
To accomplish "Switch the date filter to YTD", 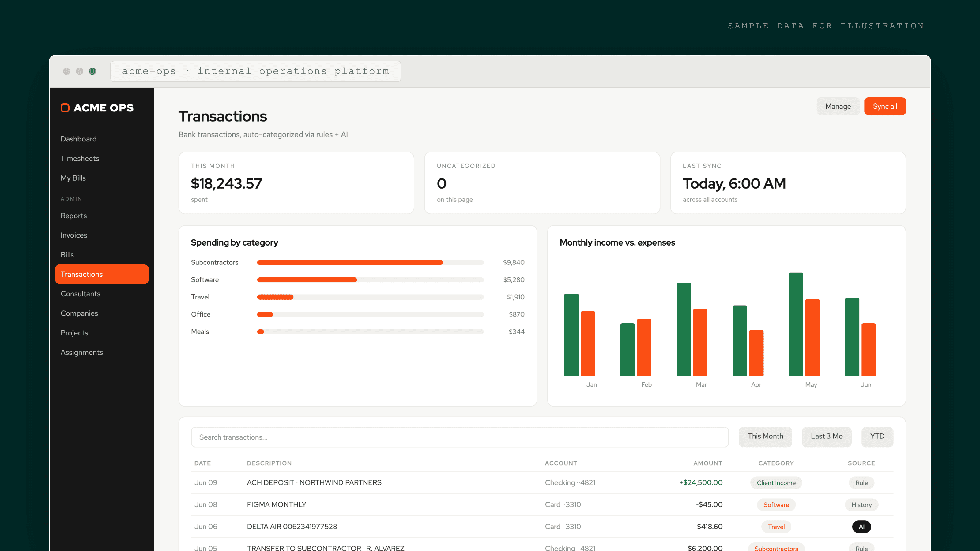I will pos(877,437).
